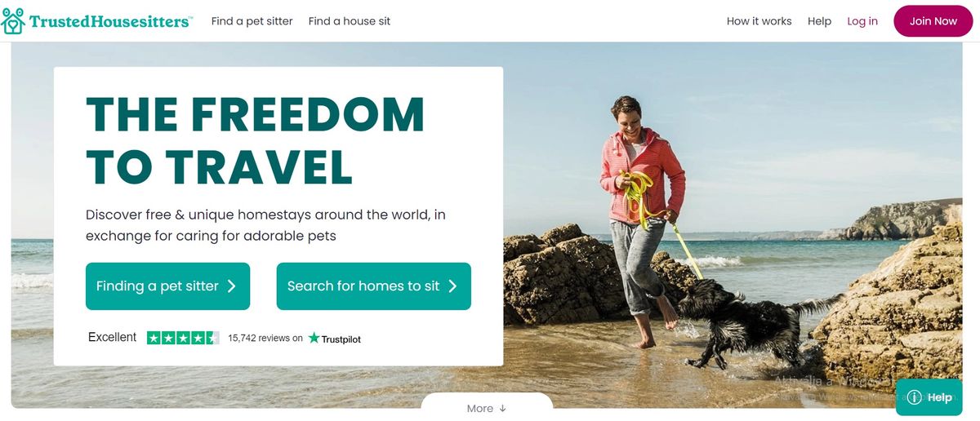Open the 15,742 reviews link
Image resolution: width=980 pixels, height=421 pixels.
265,338
